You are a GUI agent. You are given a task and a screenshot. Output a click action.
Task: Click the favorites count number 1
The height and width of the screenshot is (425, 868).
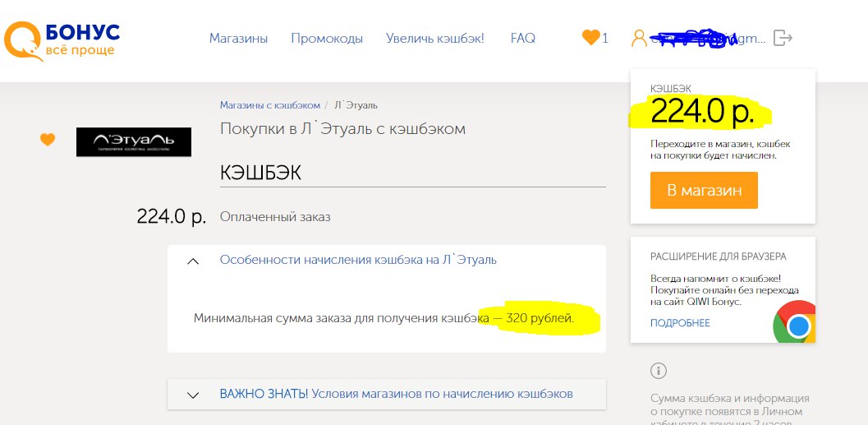click(x=605, y=39)
